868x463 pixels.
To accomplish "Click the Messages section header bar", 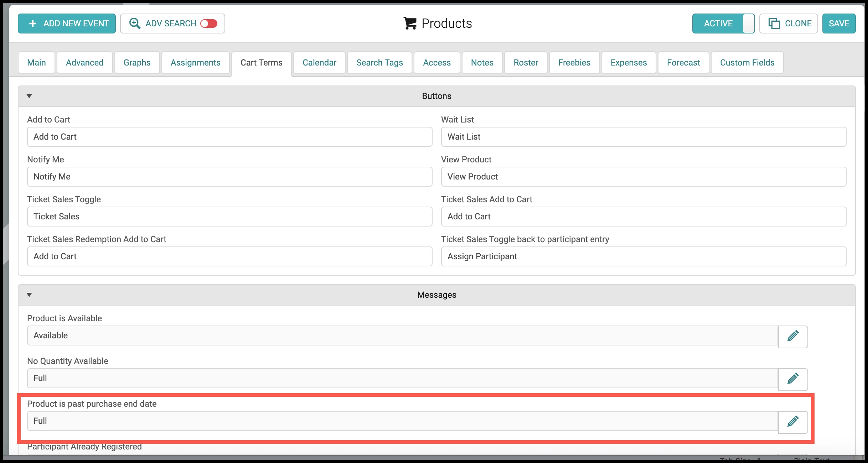I will (x=437, y=295).
